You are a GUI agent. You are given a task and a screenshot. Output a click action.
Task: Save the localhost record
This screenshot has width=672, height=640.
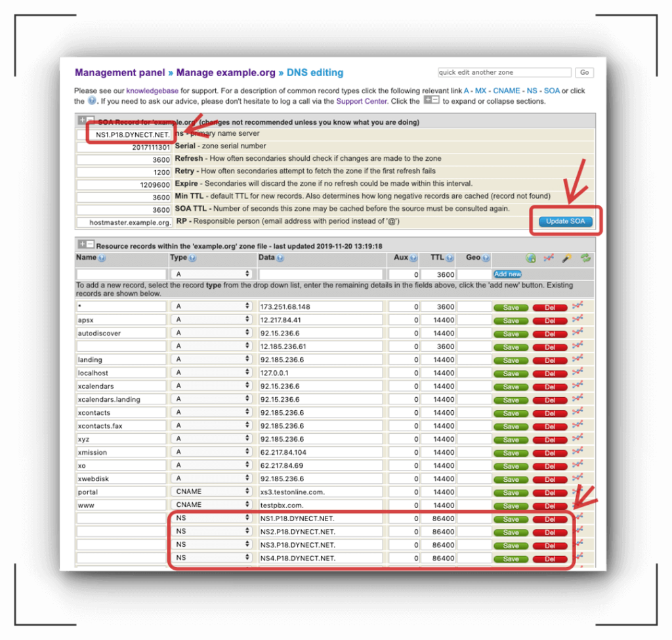tap(511, 373)
